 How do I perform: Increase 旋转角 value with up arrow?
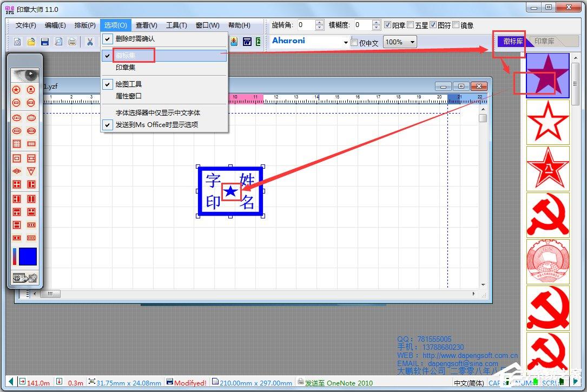tap(319, 23)
